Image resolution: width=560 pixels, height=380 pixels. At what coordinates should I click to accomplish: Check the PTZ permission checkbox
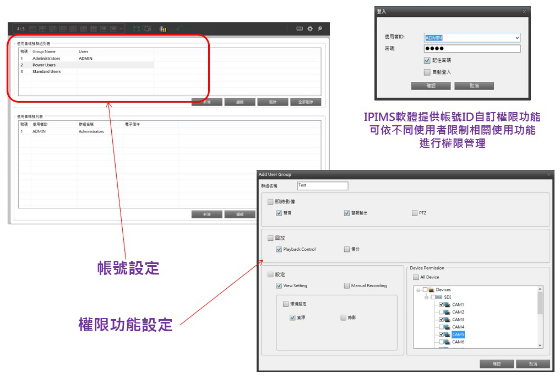click(x=414, y=213)
